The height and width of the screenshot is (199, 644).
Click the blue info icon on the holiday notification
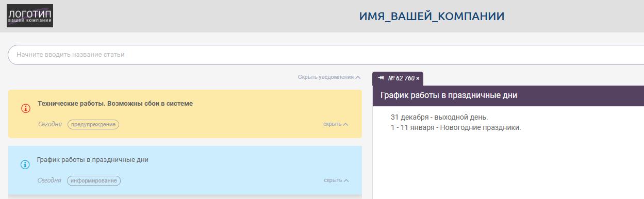click(x=25, y=165)
